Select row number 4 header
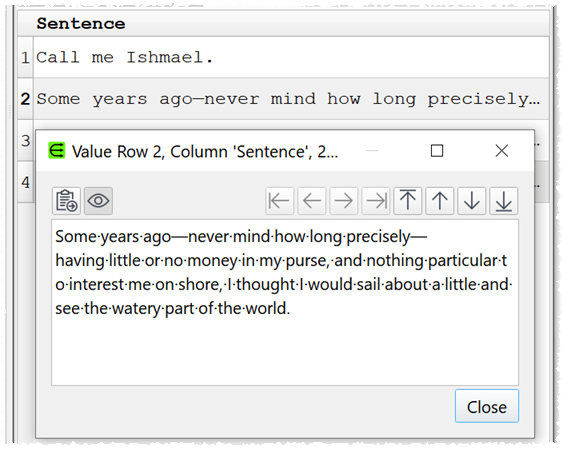The height and width of the screenshot is (449, 563). pyautogui.click(x=26, y=182)
